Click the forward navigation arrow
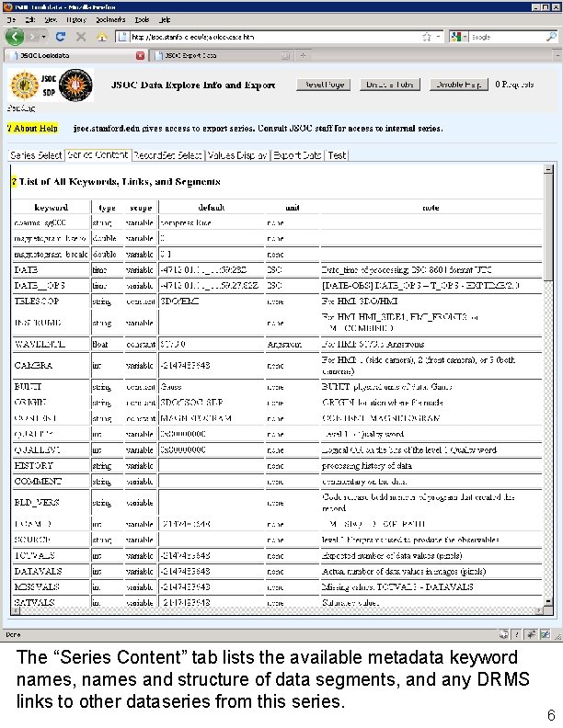The width and height of the screenshot is (563, 728). [x=32, y=37]
